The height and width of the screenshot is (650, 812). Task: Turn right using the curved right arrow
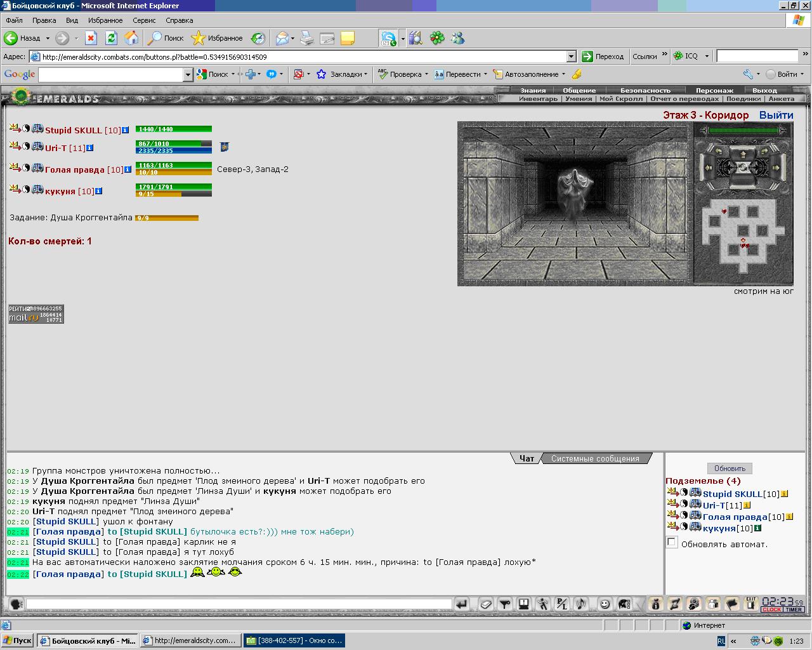click(x=764, y=151)
